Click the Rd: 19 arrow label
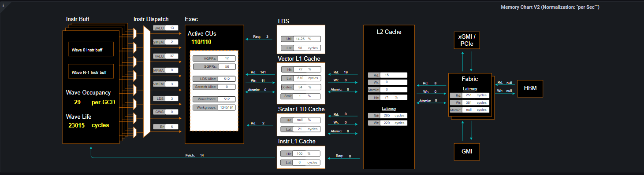 click(x=340, y=72)
